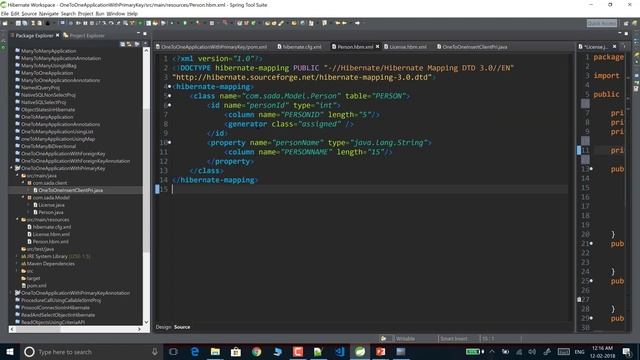Open PowerPoint from the taskbar
Screen dimensions: 640x360
[380, 352]
